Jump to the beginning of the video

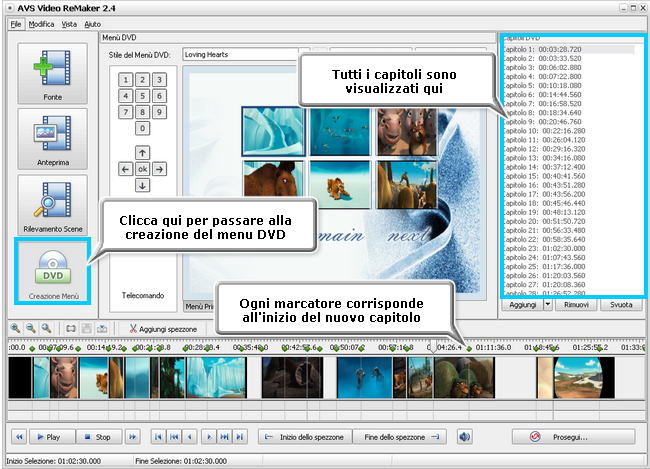158,437
